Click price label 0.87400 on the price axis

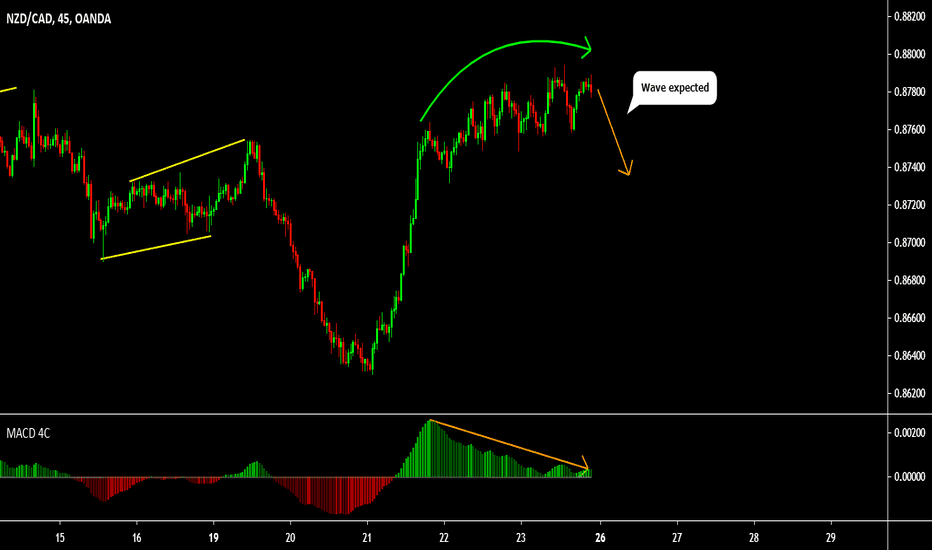click(x=909, y=168)
